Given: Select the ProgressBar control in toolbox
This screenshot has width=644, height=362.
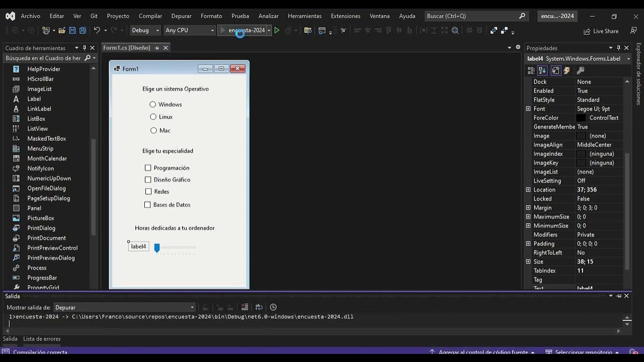Looking at the screenshot, I should coord(42,278).
